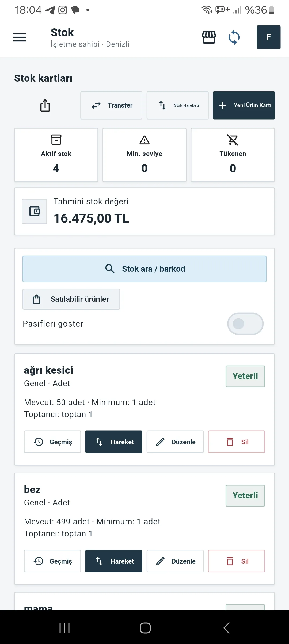Open Hareket for bez
The height and width of the screenshot is (644, 289).
click(114, 561)
